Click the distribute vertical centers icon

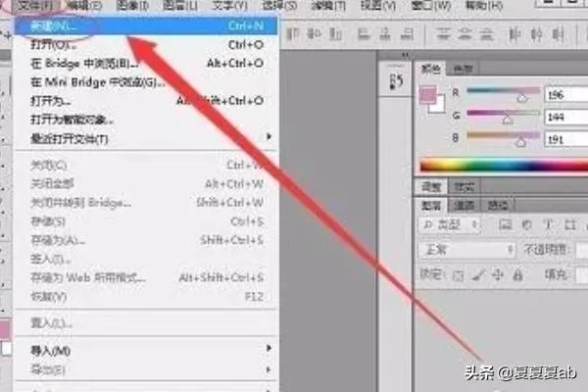click(465, 34)
